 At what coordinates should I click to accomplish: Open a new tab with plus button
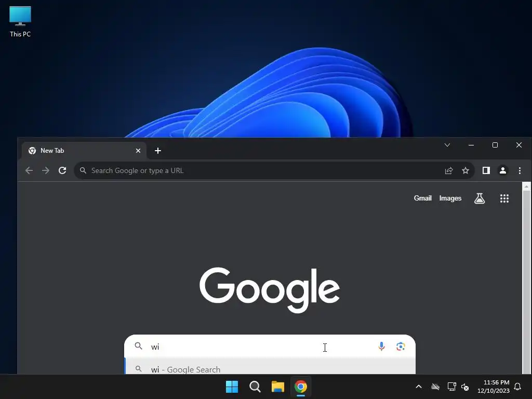pyautogui.click(x=158, y=151)
